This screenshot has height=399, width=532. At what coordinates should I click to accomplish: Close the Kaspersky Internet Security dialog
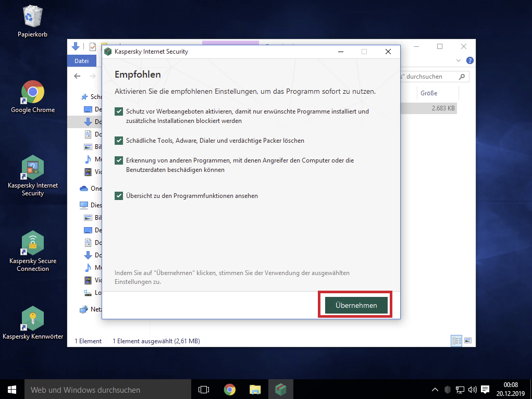[x=388, y=52]
